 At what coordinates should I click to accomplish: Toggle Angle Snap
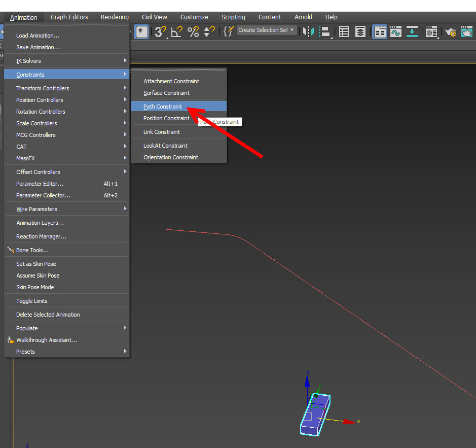(x=177, y=31)
